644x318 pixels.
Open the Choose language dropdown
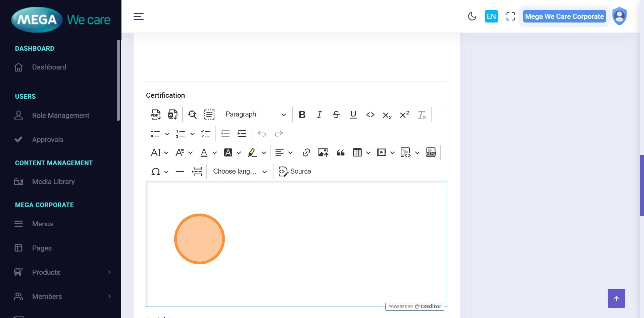[240, 172]
